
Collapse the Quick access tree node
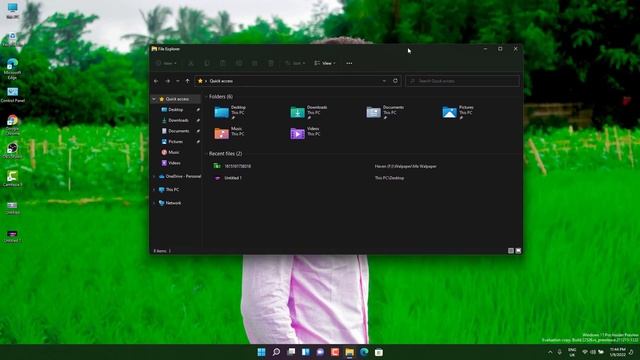point(154,99)
